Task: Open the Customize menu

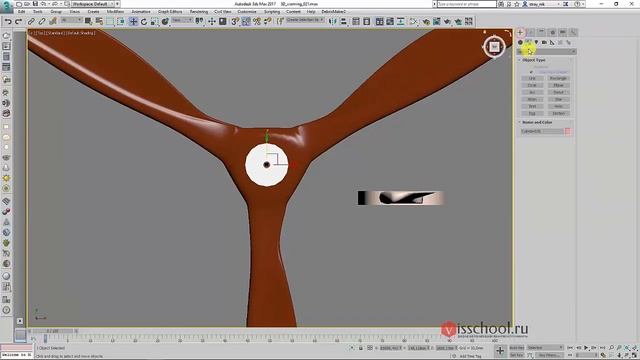Action: pyautogui.click(x=247, y=12)
